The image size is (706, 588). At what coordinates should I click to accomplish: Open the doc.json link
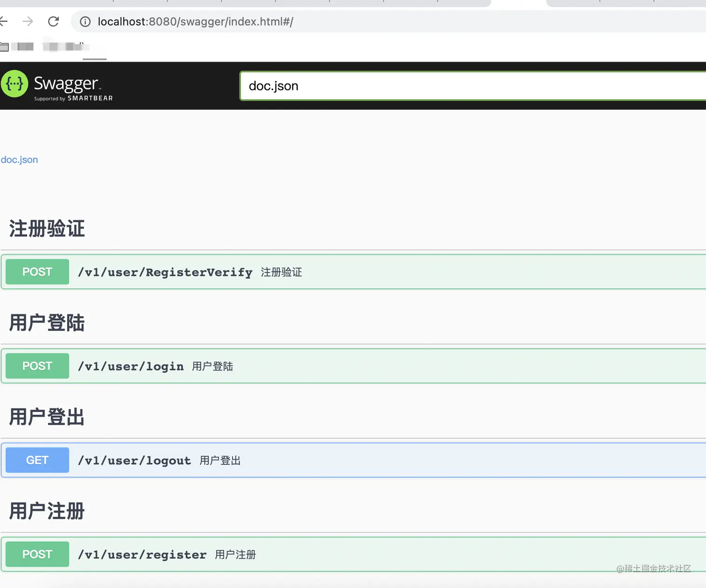tap(19, 160)
